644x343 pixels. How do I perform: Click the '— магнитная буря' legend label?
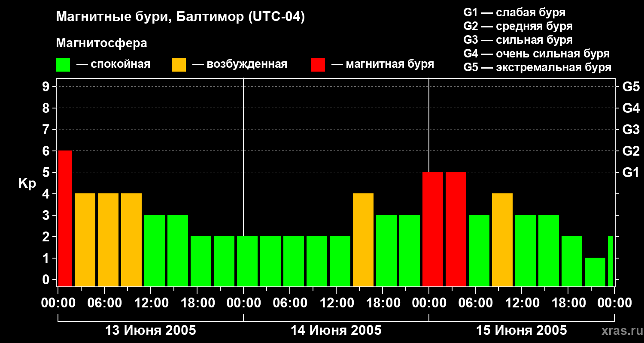[383, 64]
